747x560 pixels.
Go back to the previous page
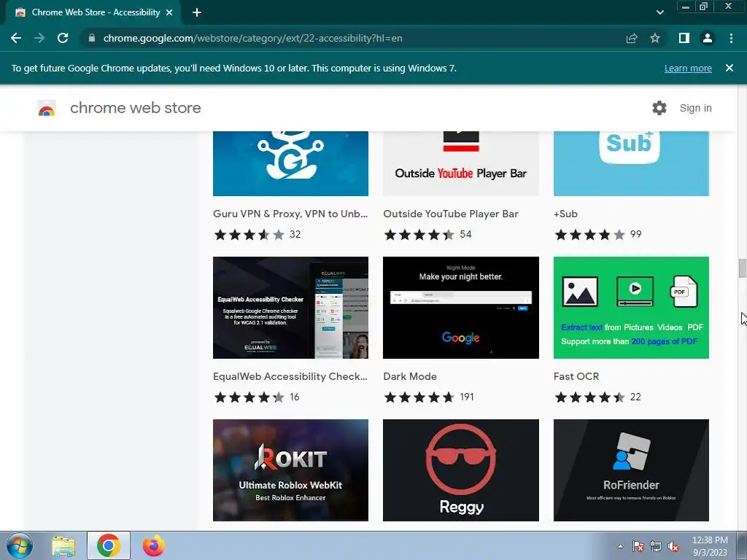(16, 38)
